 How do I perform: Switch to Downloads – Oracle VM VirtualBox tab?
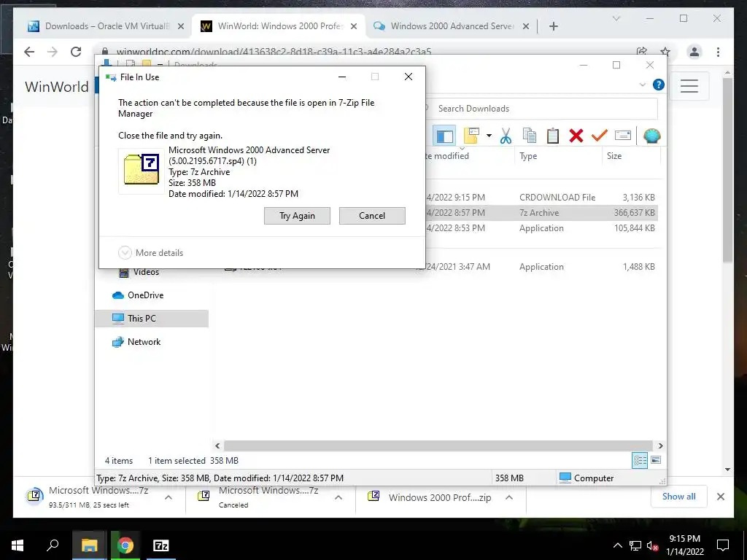tap(106, 26)
